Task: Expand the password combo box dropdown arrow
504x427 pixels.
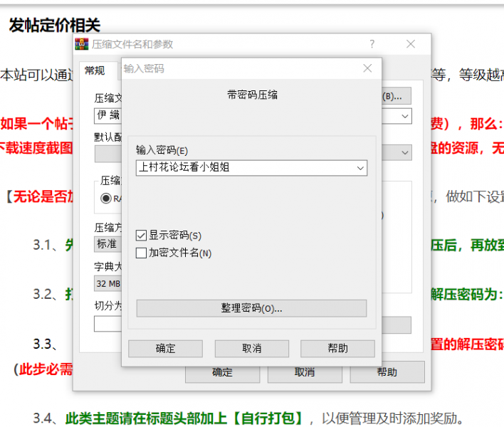Action: coord(360,168)
